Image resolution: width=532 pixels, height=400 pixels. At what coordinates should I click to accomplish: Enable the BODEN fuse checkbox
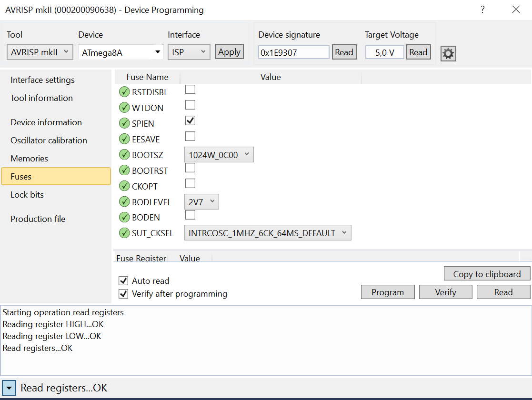(190, 215)
